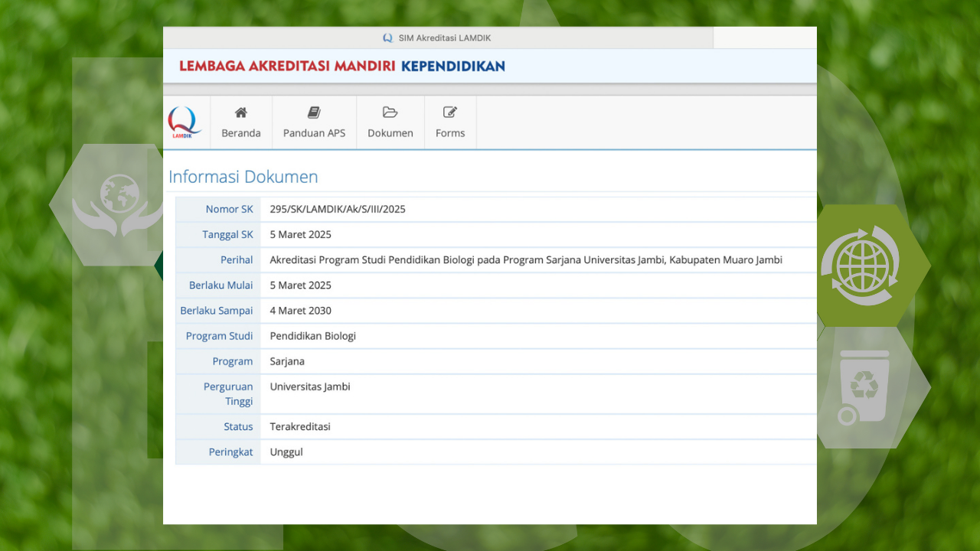
Task: Click Universitas Jambi in Perguruan Tinggi row
Action: click(309, 386)
